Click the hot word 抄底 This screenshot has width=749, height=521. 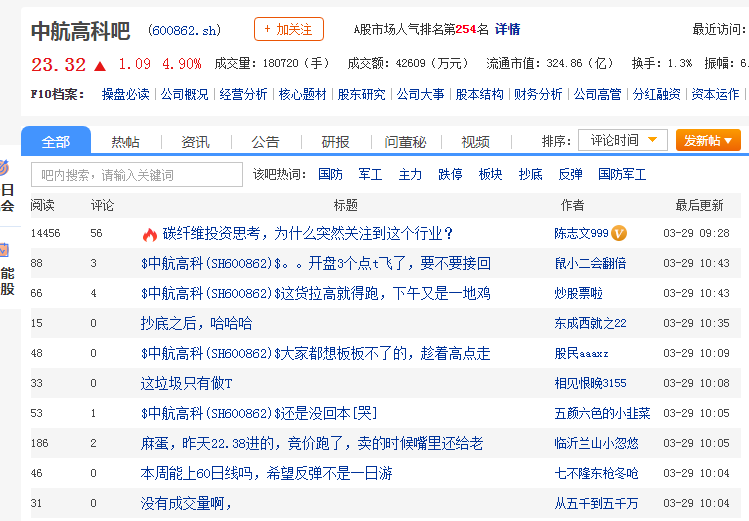[531, 174]
